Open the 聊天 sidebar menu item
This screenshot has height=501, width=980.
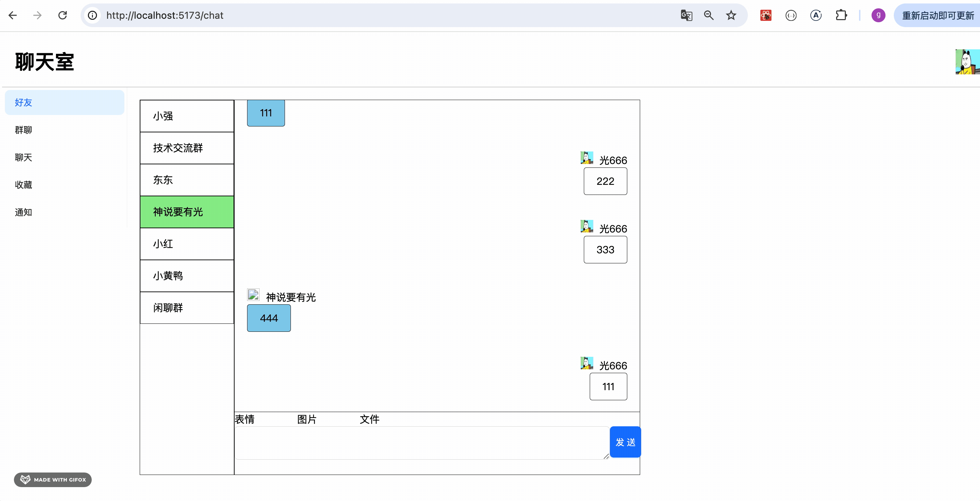click(24, 157)
